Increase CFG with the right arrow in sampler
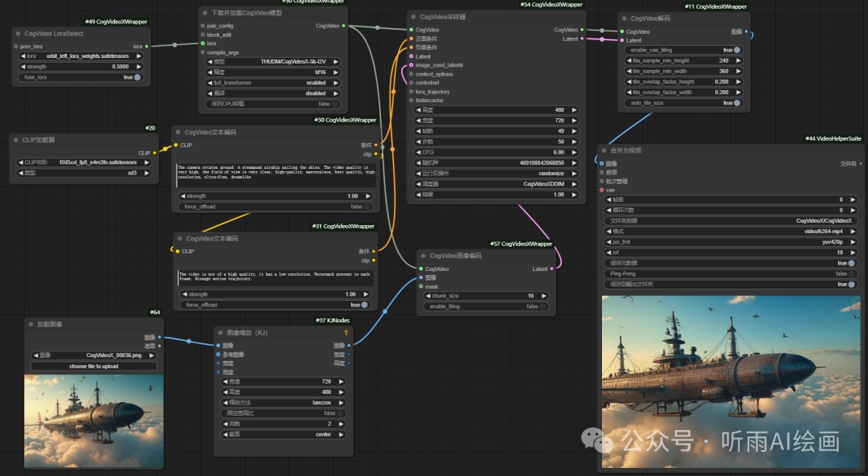868x476 pixels. (x=574, y=153)
